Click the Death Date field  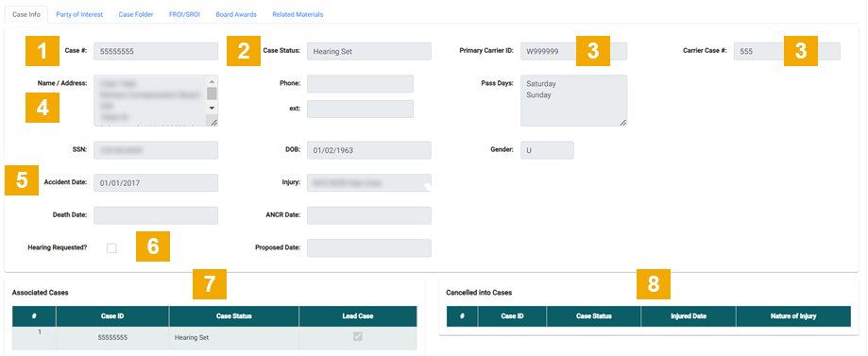pos(156,215)
